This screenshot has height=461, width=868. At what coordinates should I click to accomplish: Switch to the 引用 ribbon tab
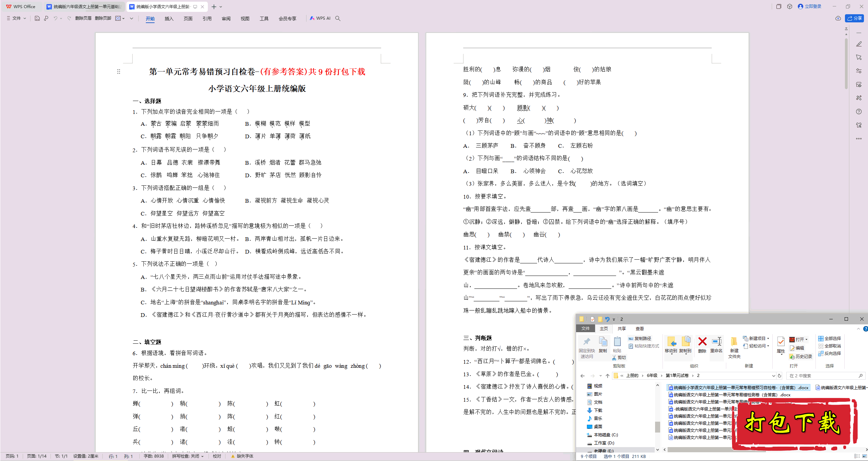207,19
